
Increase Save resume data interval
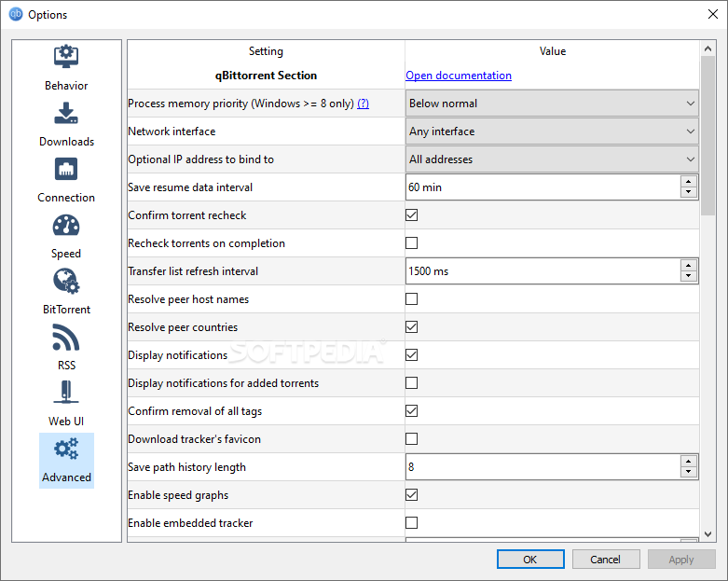click(x=689, y=182)
